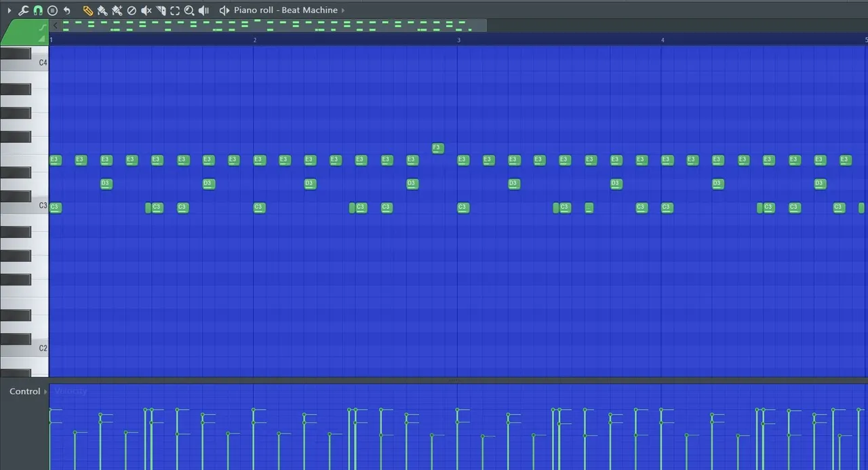Image resolution: width=868 pixels, height=470 pixels.
Task: Select the Paint drum-sequencer brush tool
Action: coord(117,10)
